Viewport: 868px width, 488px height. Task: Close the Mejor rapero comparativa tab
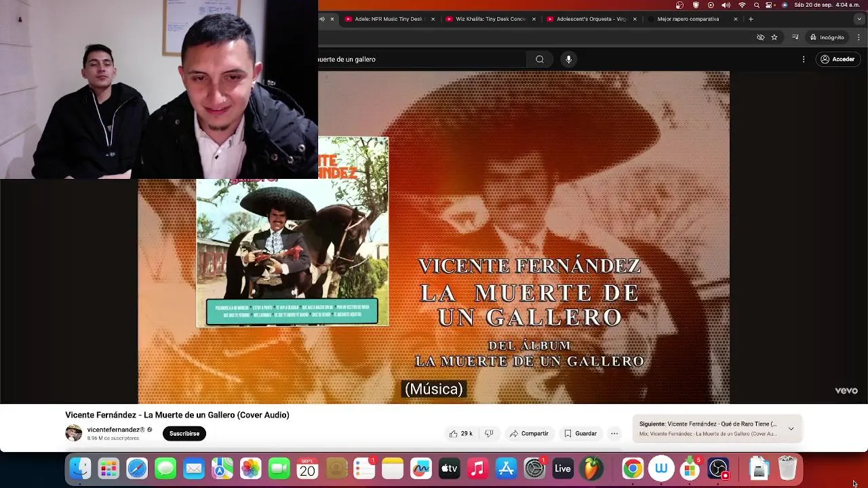coord(735,19)
